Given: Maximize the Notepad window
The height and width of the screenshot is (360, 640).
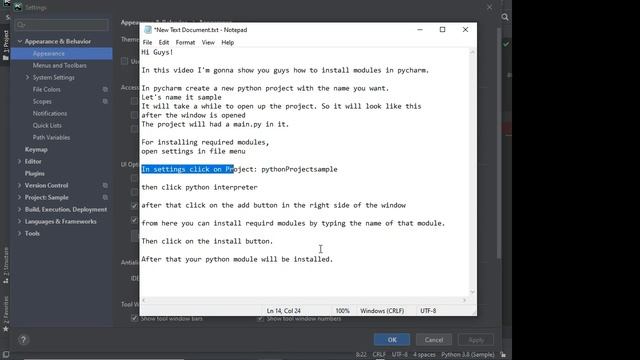Looking at the screenshot, I should click(442, 29).
